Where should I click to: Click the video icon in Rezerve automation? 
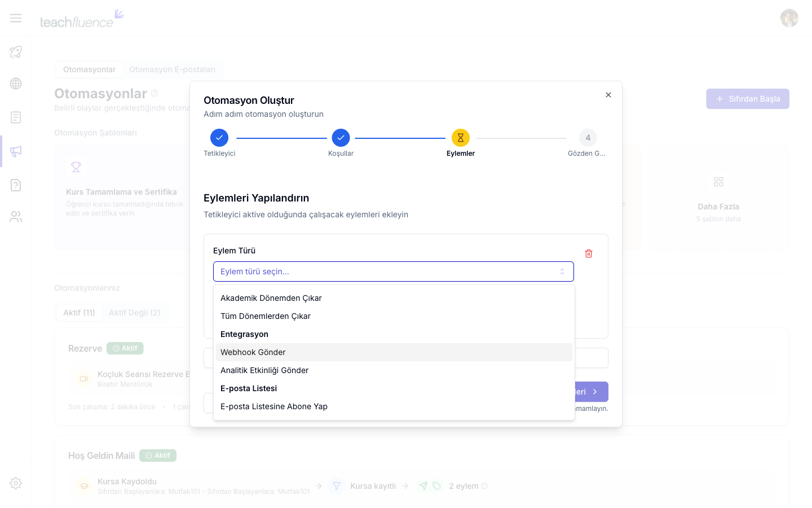click(x=84, y=379)
